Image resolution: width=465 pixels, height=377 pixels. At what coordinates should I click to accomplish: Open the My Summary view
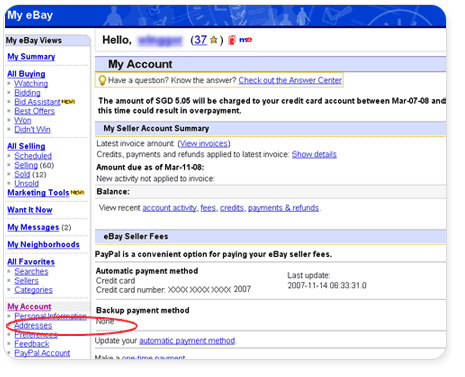point(31,57)
